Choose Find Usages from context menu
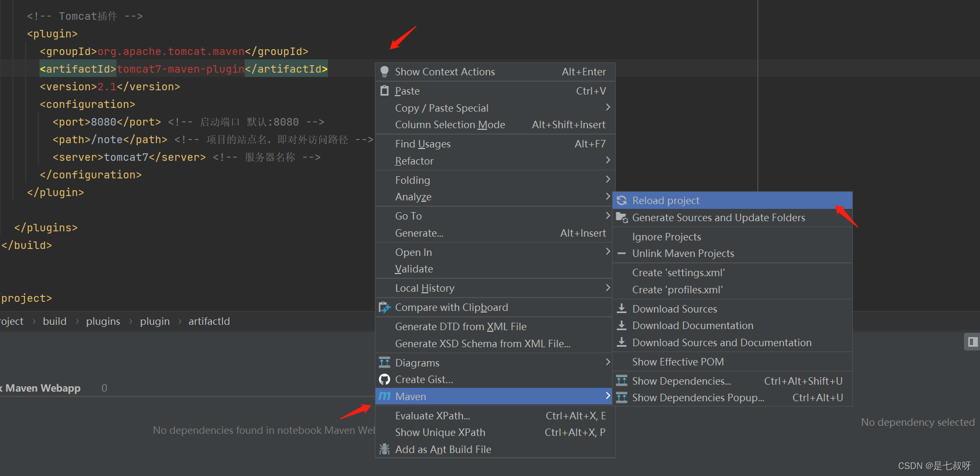Image resolution: width=980 pixels, height=476 pixels. [495, 144]
